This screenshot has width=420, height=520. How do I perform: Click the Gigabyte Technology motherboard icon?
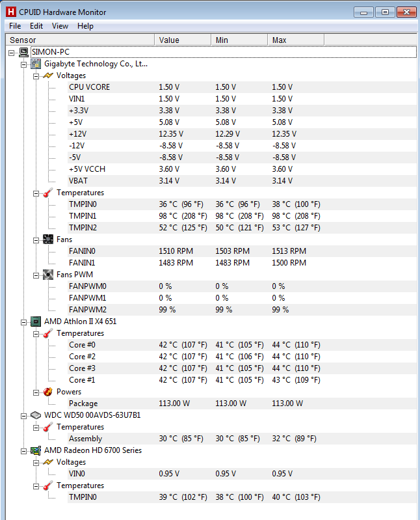point(36,64)
